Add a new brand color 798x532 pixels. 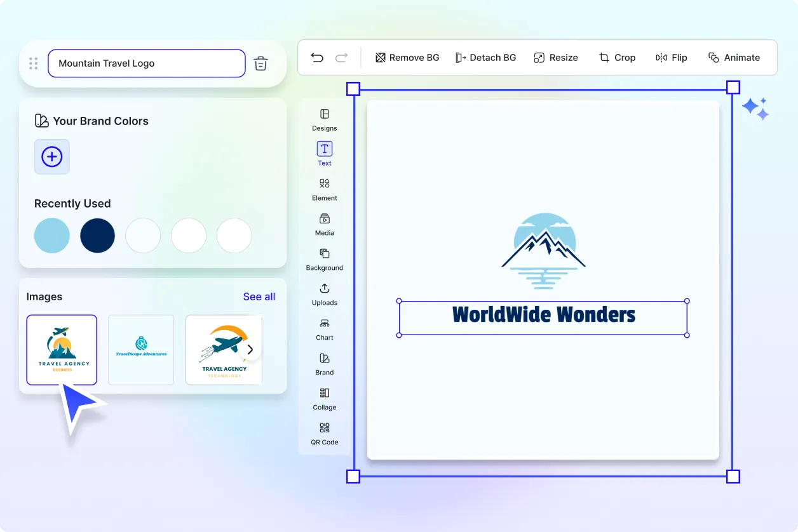[52, 157]
